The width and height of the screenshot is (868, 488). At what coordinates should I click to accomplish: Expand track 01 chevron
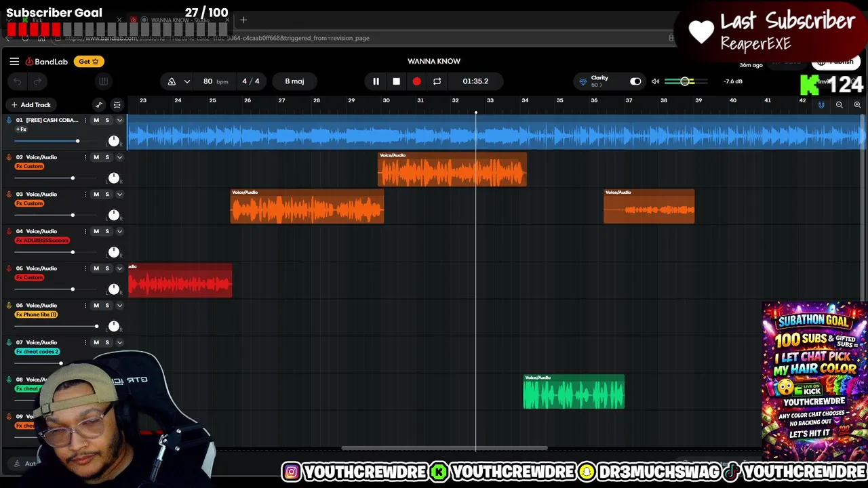[x=119, y=120]
